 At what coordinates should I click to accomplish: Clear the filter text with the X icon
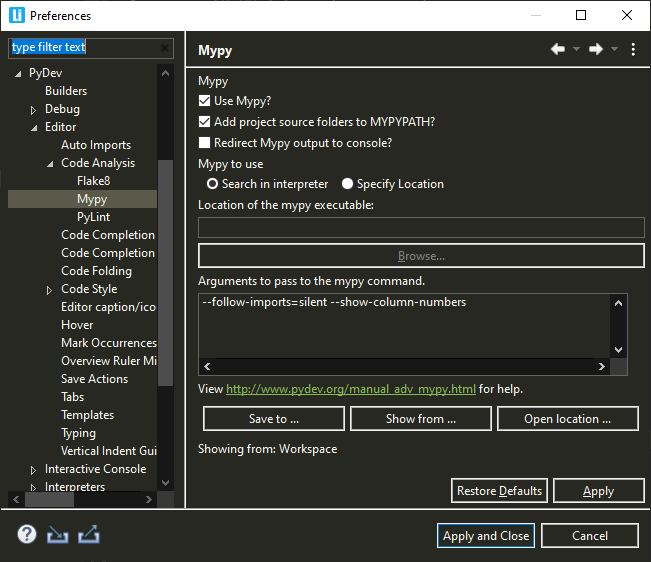click(x=165, y=48)
